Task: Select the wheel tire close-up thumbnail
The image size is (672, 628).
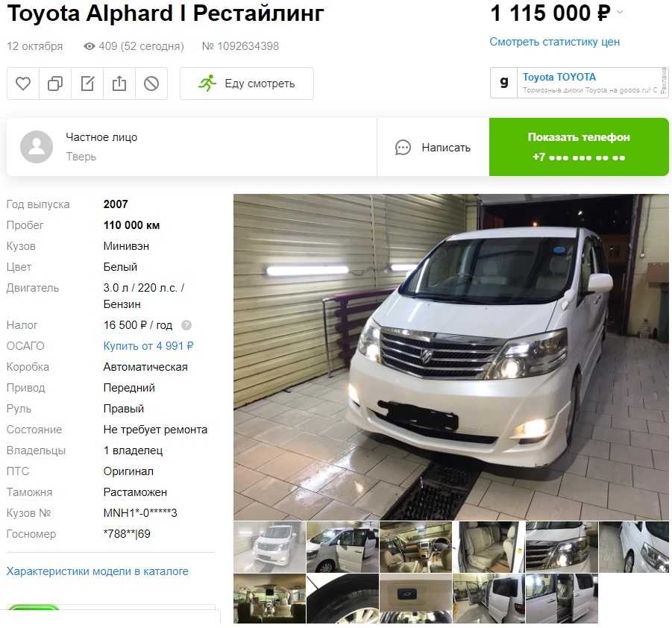Action: (x=342, y=599)
